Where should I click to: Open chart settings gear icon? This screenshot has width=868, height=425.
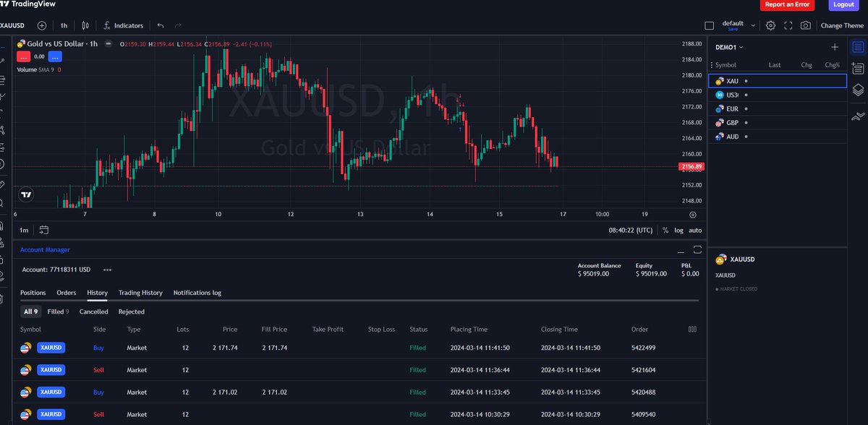(771, 25)
